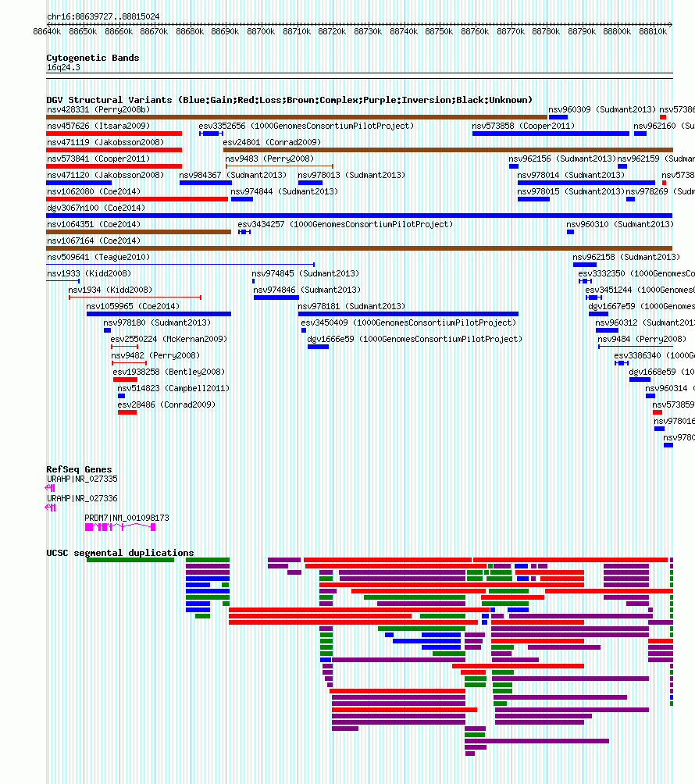
Task: Click the 16q24.3 band label
Action: click(x=63, y=67)
